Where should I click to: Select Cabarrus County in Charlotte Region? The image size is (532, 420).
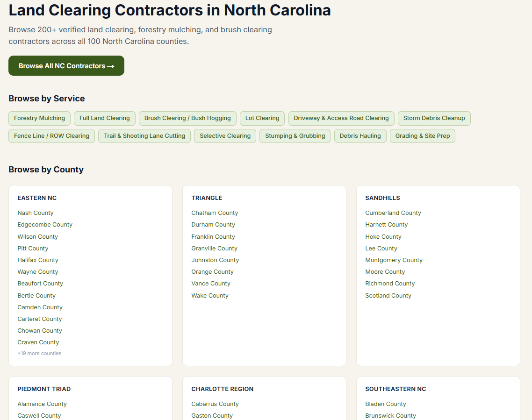(215, 404)
